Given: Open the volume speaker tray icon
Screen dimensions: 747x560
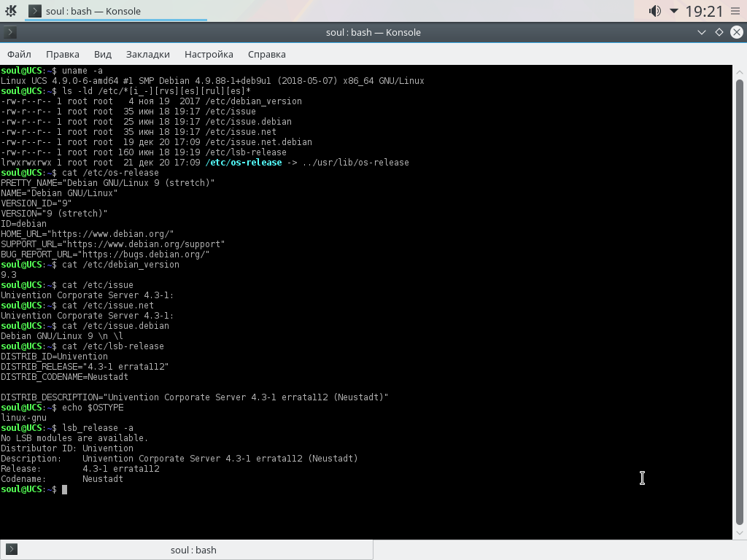Looking at the screenshot, I should click(x=655, y=10).
